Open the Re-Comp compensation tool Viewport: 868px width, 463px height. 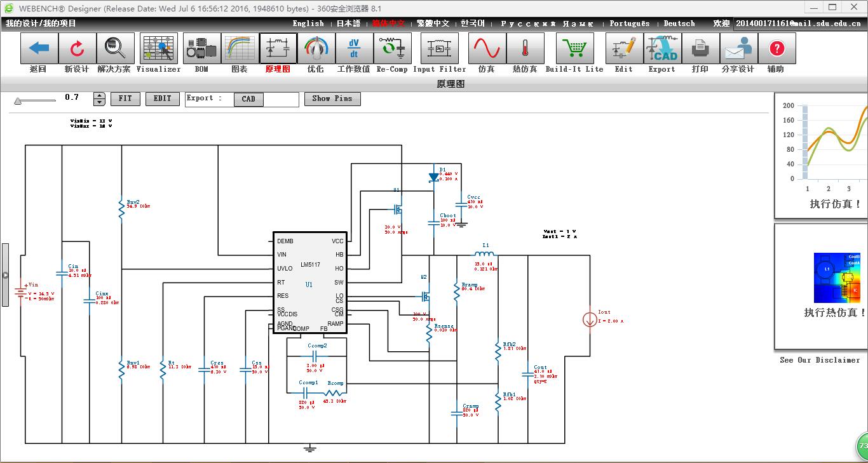pos(392,48)
